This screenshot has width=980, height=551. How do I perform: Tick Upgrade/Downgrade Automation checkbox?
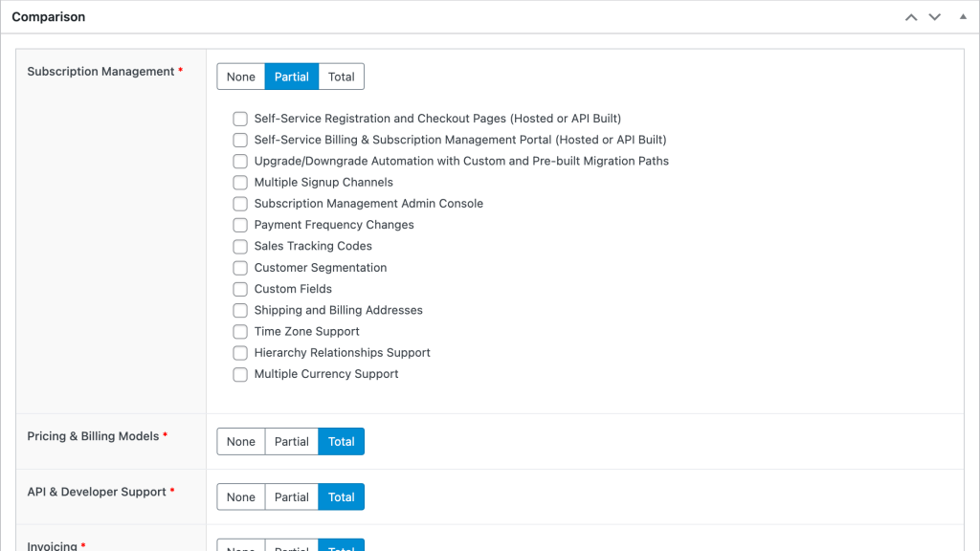240,161
